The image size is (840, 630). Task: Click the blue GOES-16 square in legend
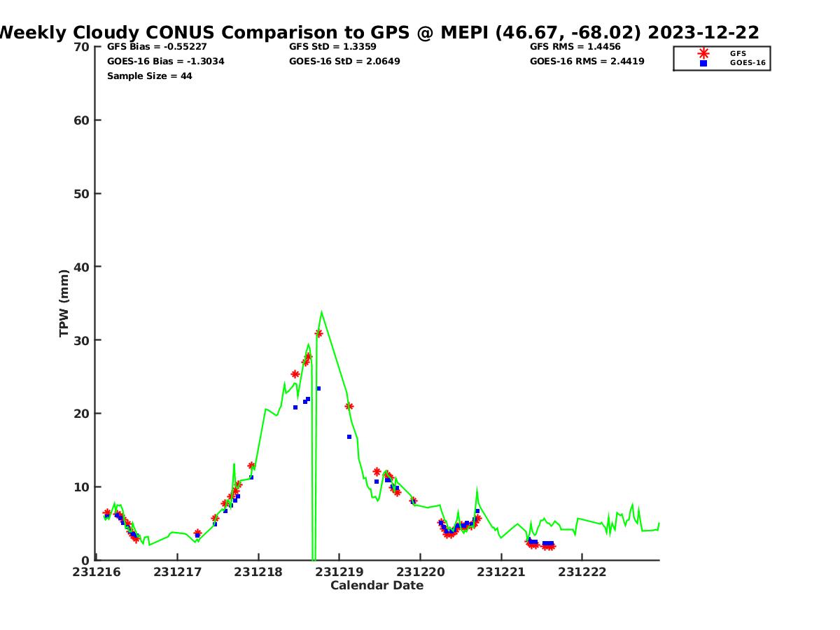[x=703, y=63]
